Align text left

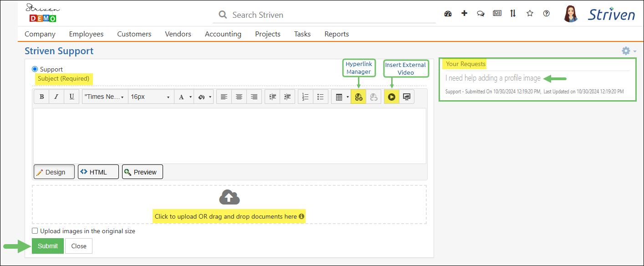(x=224, y=97)
